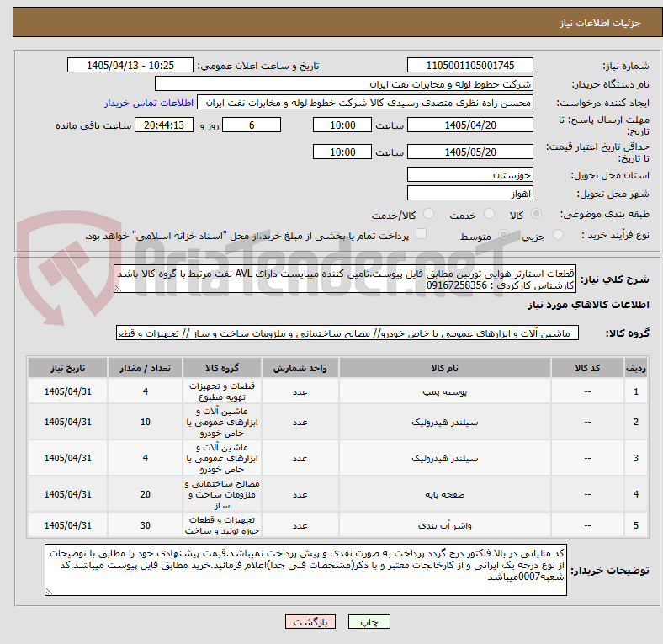This screenshot has width=663, height=644.
Task: Click تجهیزات و قطعات حوزه تولید group cell
Action: (x=222, y=525)
